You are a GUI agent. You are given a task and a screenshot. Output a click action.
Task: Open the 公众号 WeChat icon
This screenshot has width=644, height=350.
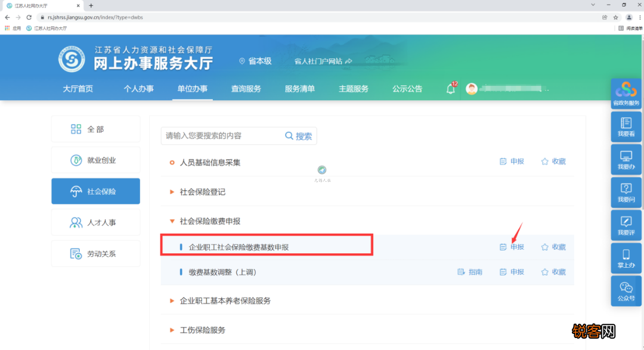(626, 291)
